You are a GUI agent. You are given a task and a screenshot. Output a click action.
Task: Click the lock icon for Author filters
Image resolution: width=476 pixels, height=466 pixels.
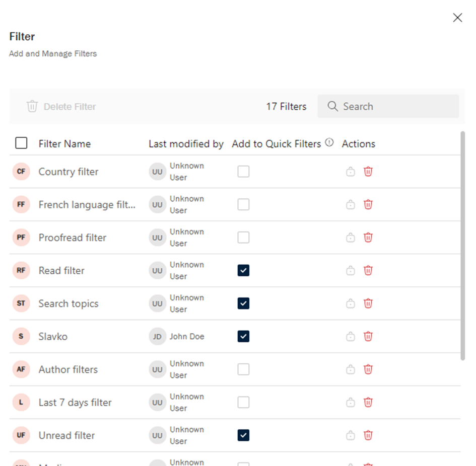click(x=351, y=369)
